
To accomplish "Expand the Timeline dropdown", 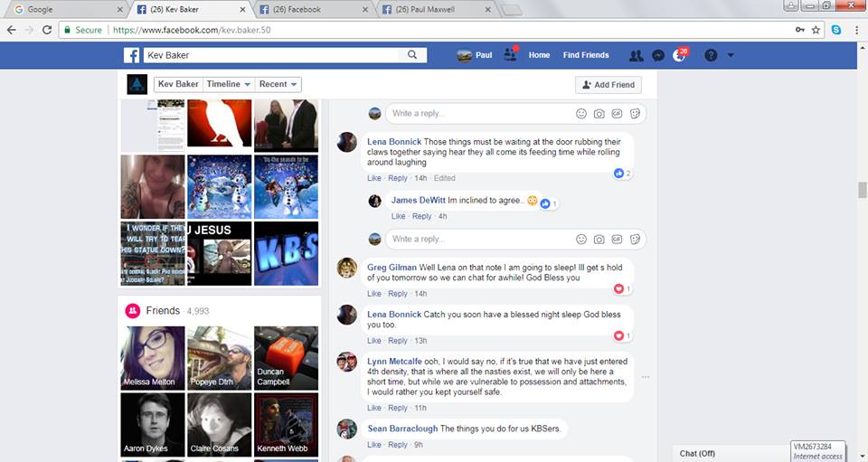I will click(x=229, y=84).
